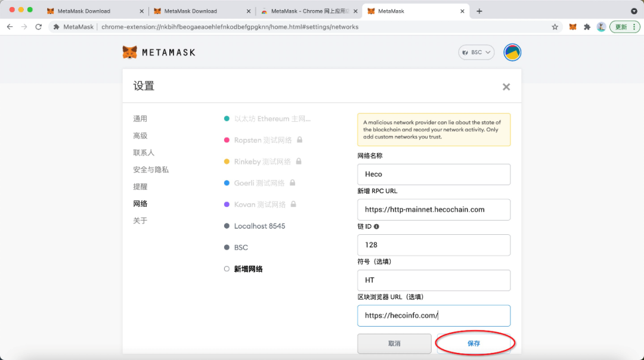Reload the current page
The width and height of the screenshot is (644, 360).
[x=39, y=27]
